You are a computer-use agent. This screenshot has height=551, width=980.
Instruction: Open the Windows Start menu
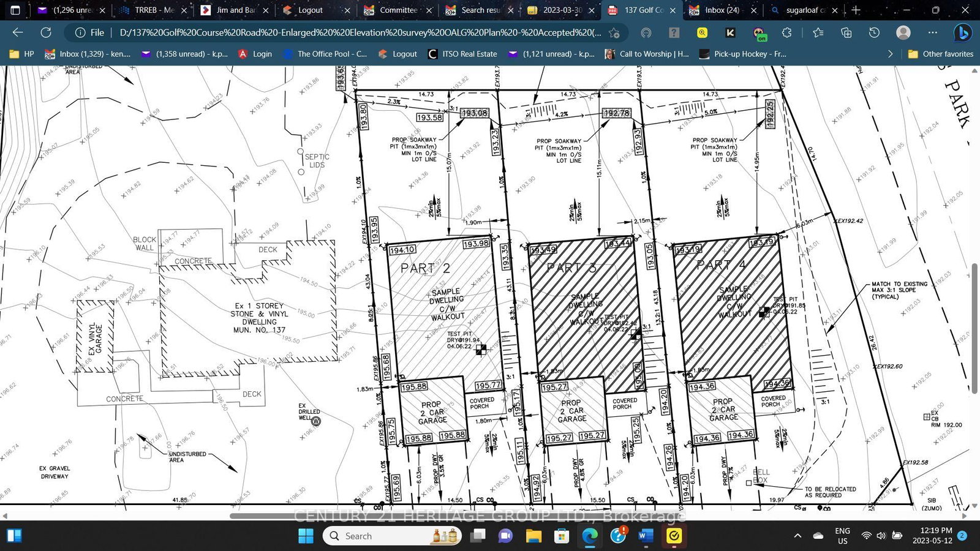coord(306,536)
